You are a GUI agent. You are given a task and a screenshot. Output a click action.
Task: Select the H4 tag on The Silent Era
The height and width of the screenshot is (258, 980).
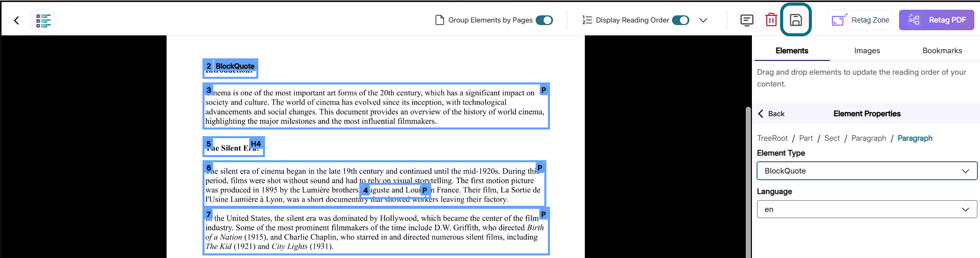256,144
